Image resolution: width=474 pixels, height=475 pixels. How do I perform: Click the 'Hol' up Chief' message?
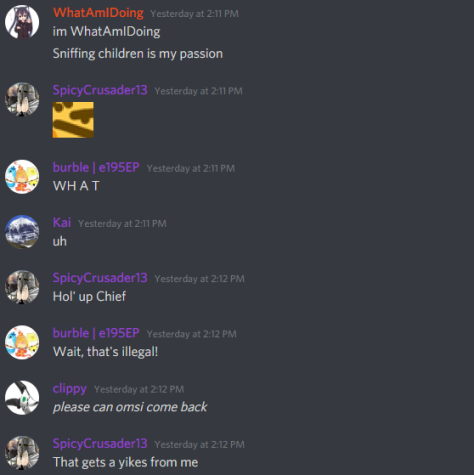click(89, 296)
